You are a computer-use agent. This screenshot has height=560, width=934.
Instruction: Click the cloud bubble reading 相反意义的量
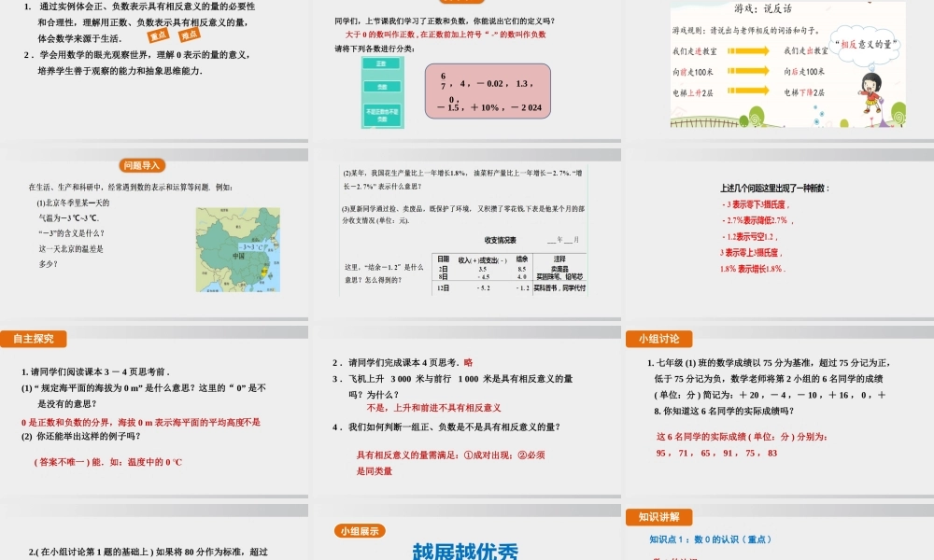[x=866, y=45]
